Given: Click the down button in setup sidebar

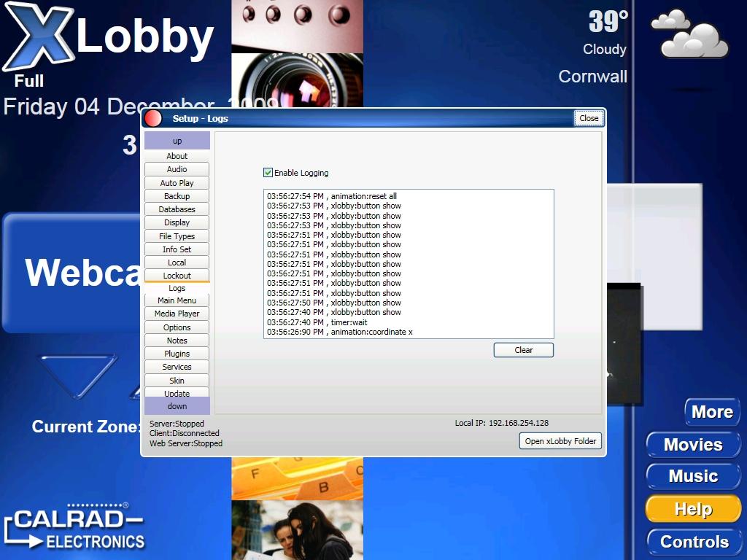Looking at the screenshot, I should point(177,406).
